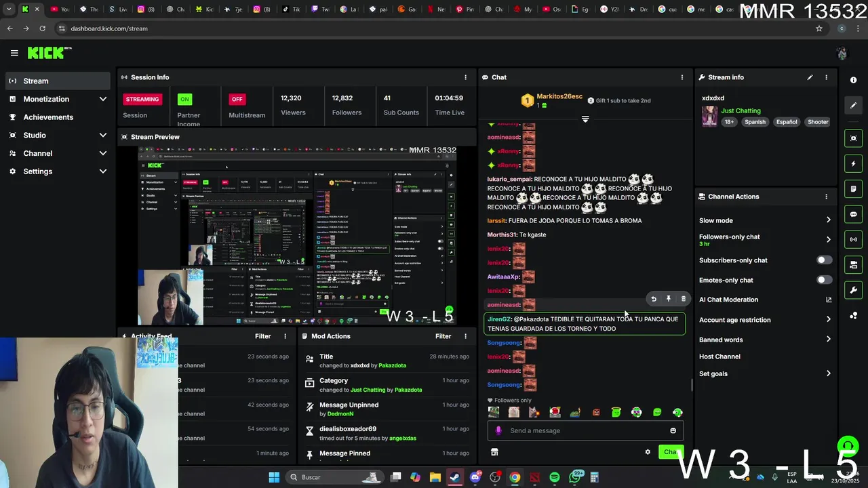Screen dimensions: 868x488
Task: Open Channel Actions three-dot menu
Action: [x=826, y=197]
